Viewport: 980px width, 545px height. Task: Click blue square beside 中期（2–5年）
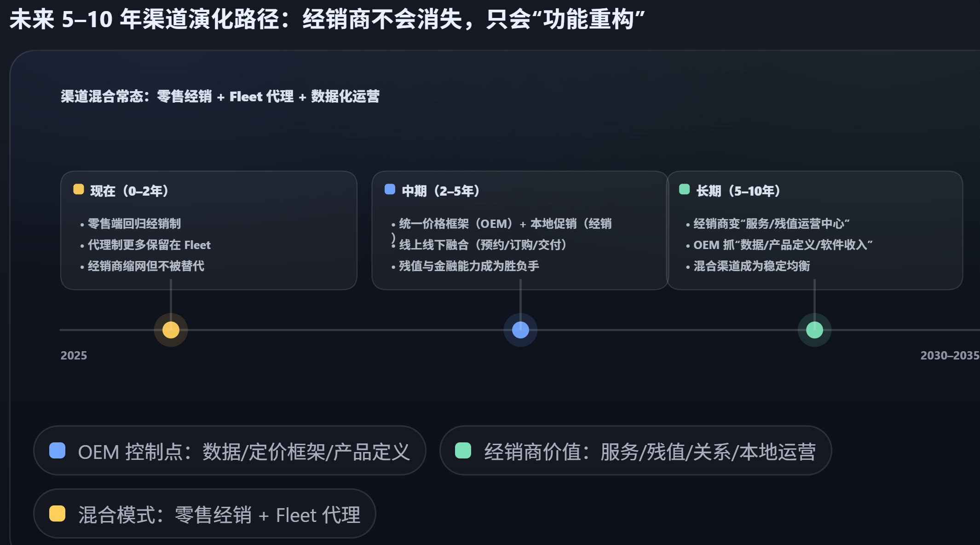(390, 190)
